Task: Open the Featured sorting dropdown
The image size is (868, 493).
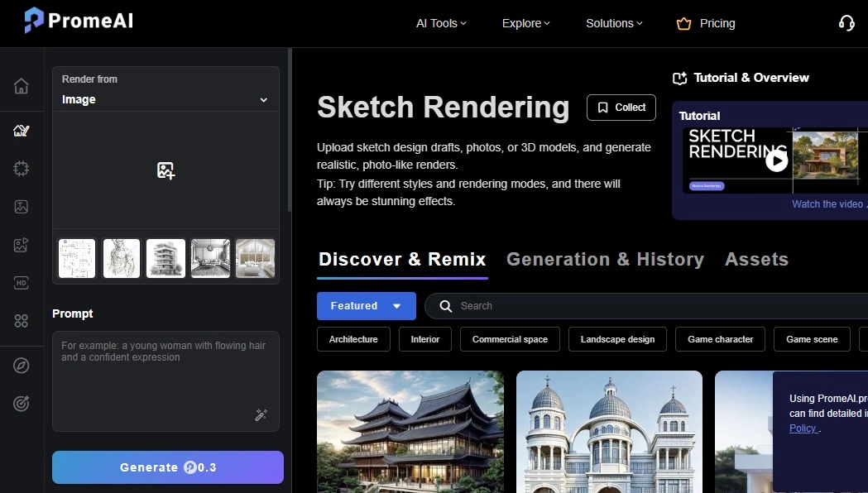Action: (x=366, y=306)
